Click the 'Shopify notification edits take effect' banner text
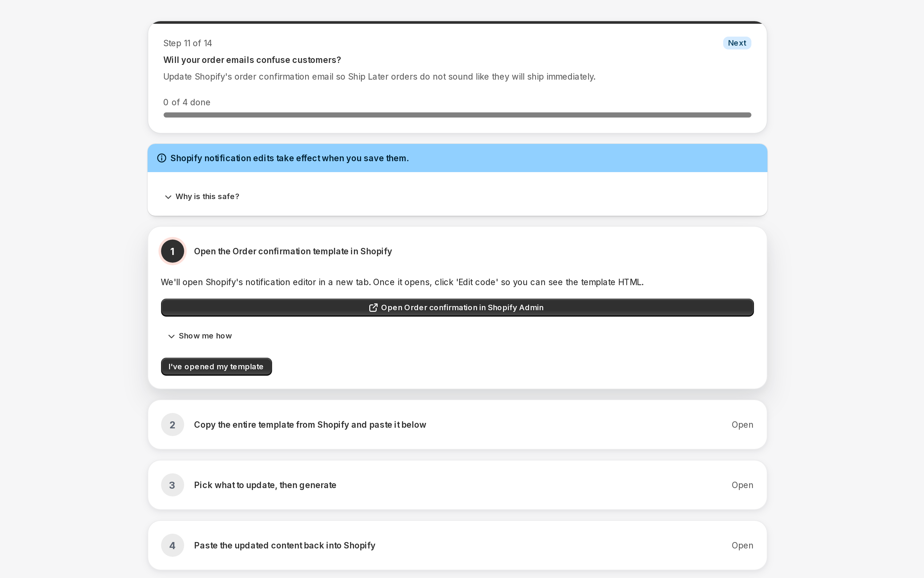The image size is (924, 578). (289, 158)
